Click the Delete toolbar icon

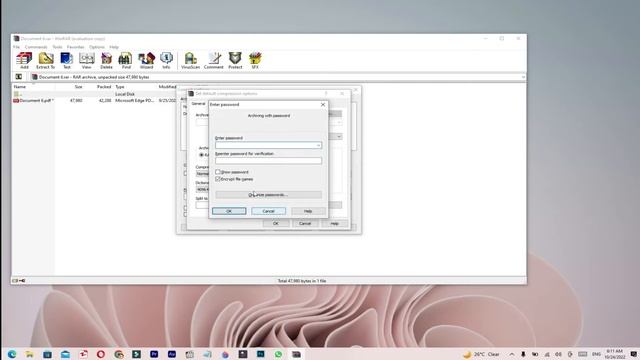pyautogui.click(x=106, y=60)
